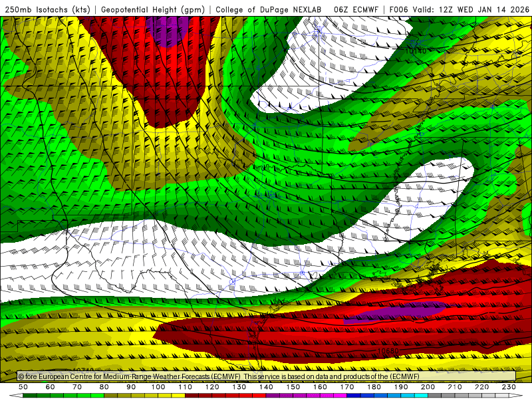
Task: Click the "F006" forecast hour label
Action: (x=398, y=10)
